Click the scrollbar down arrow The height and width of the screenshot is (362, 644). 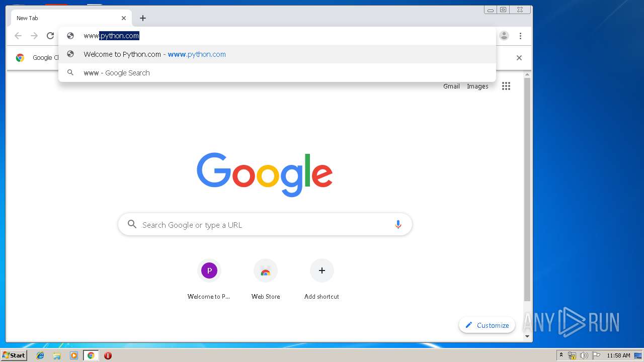(527, 336)
